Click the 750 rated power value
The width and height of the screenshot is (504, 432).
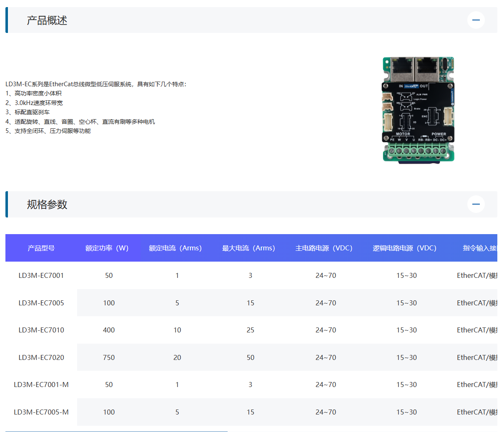click(109, 357)
